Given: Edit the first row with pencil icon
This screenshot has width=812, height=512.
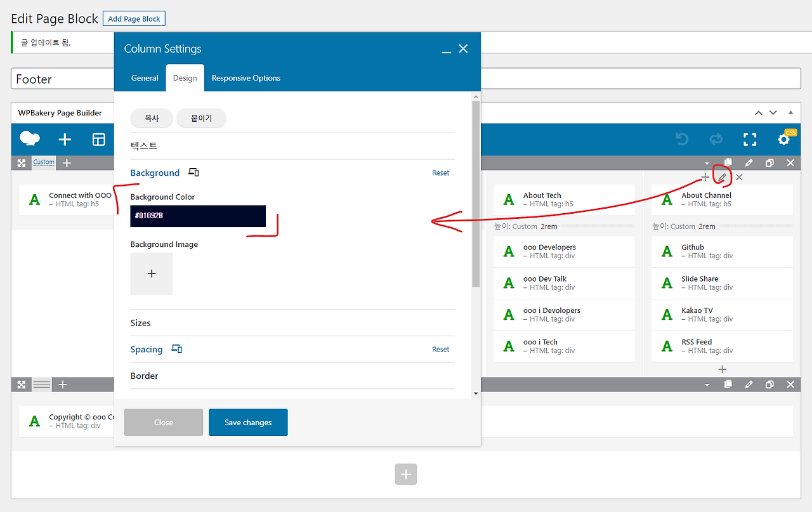Looking at the screenshot, I should [x=749, y=163].
